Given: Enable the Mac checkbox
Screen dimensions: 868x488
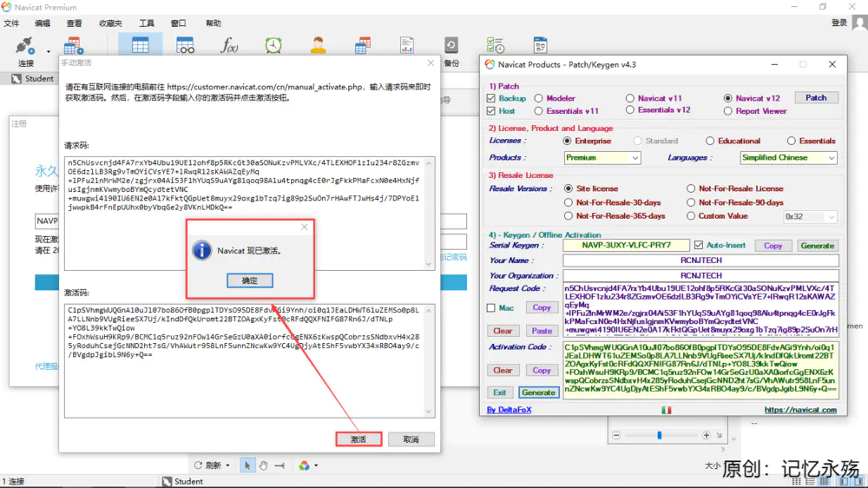Looking at the screenshot, I should 491,307.
